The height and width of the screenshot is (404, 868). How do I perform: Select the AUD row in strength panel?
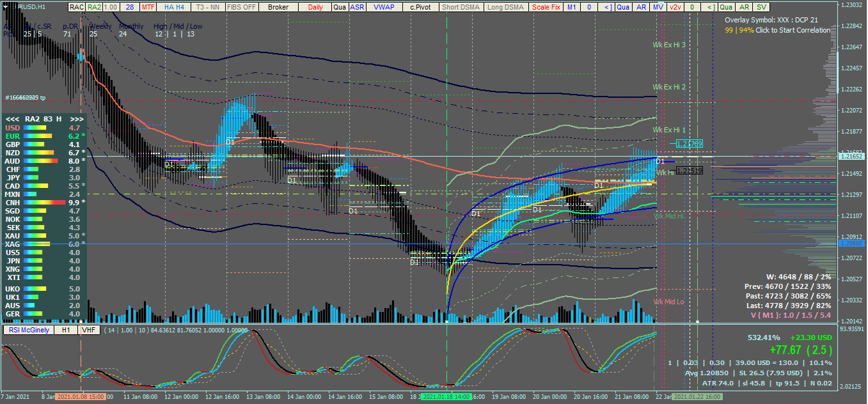click(43, 161)
